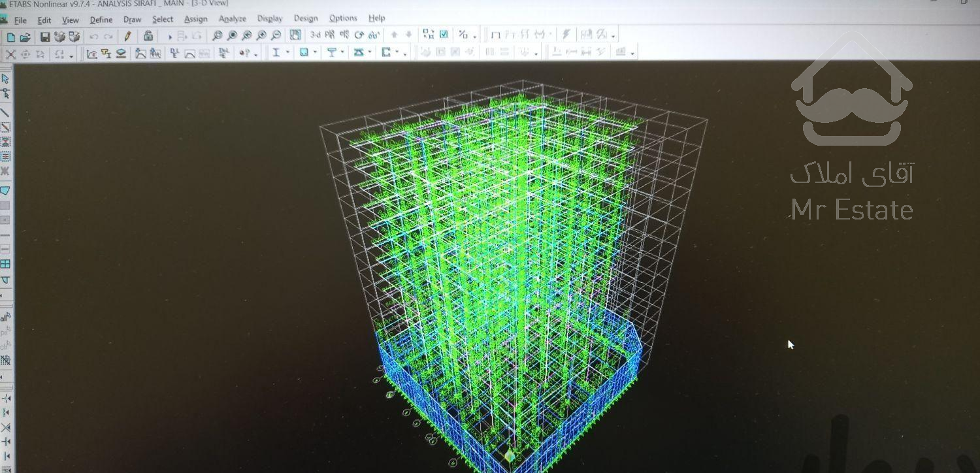
Task: Toggle the Lock/Unlock model padlock
Action: click(x=148, y=36)
